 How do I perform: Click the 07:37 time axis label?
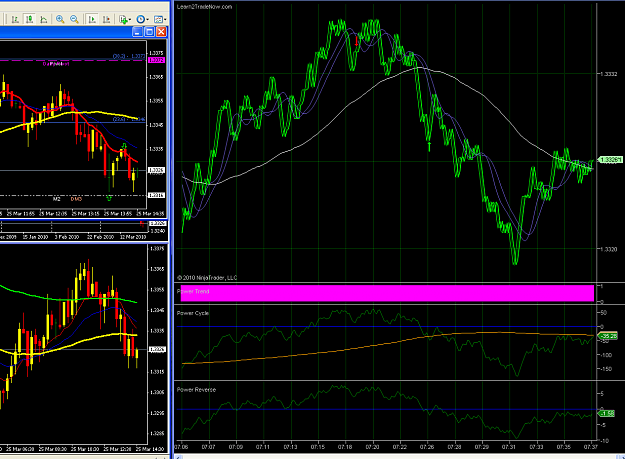coord(590,447)
